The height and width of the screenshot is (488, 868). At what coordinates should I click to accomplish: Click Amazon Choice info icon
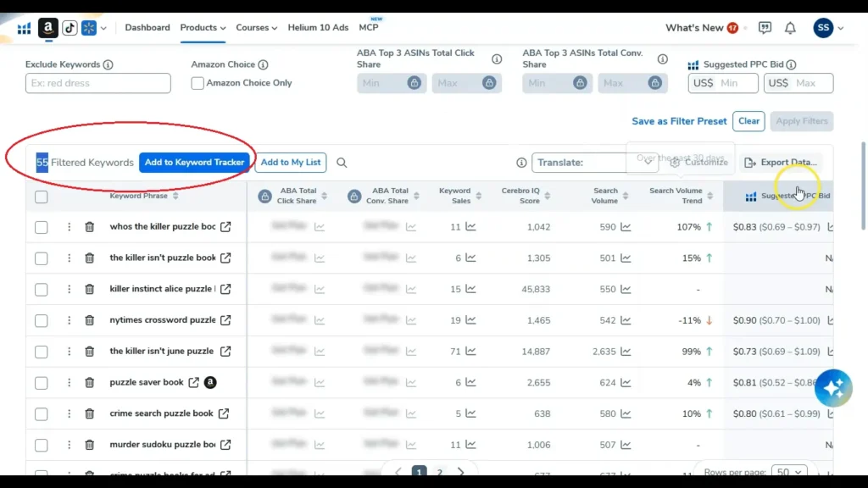tap(263, 64)
